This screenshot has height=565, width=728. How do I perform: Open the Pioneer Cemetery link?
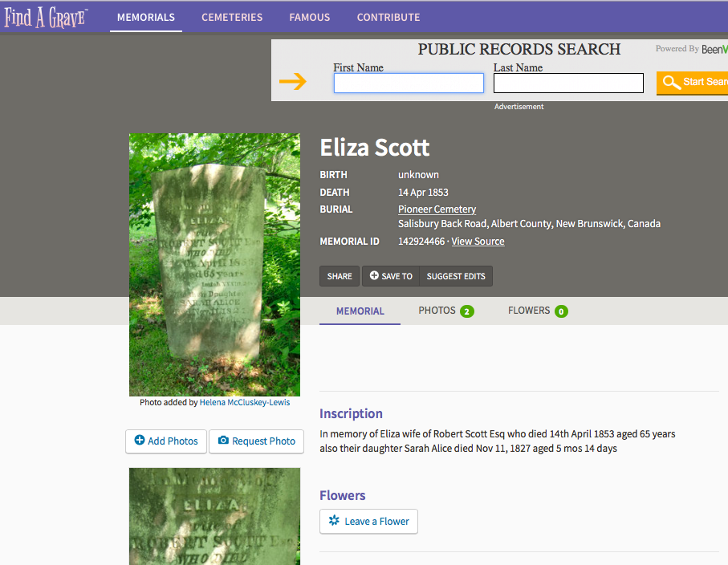click(437, 209)
